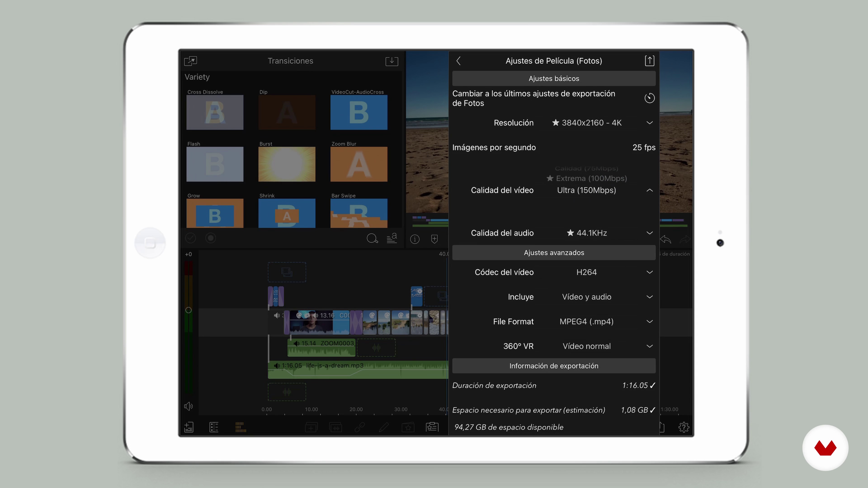This screenshot has width=868, height=488.
Task: Toggle the speaker at the main video track start
Action: click(x=277, y=316)
